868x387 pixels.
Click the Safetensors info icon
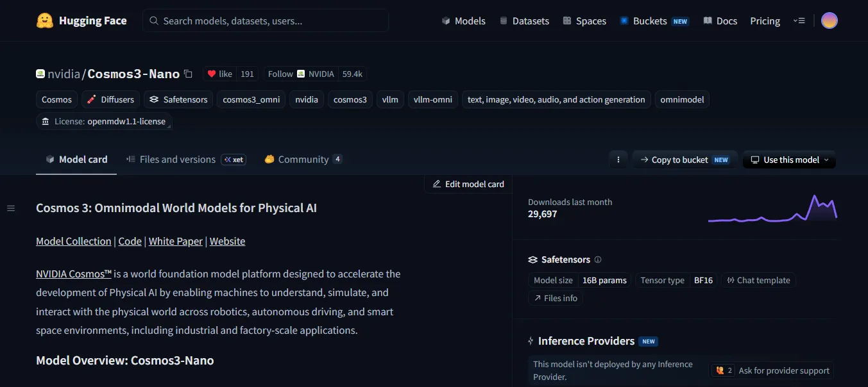598,259
